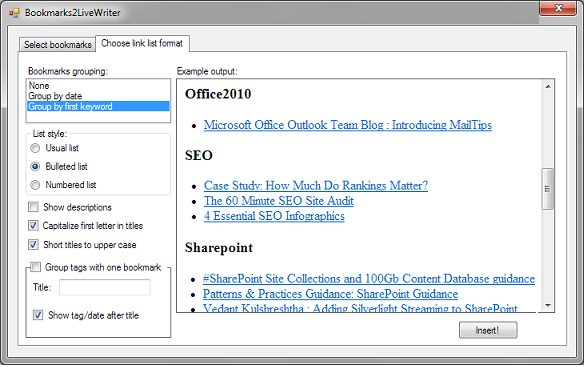Click the Title input field

coord(105,287)
